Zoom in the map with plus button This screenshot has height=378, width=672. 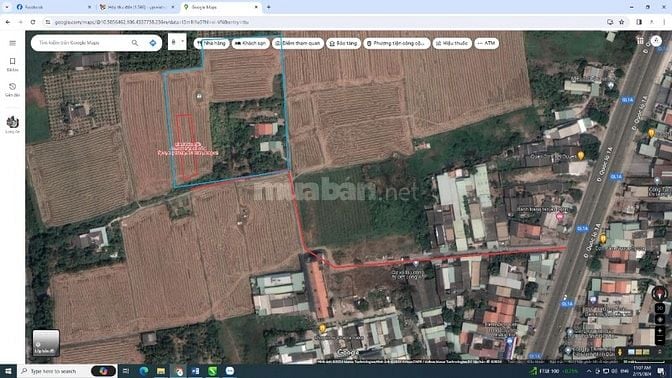click(660, 331)
